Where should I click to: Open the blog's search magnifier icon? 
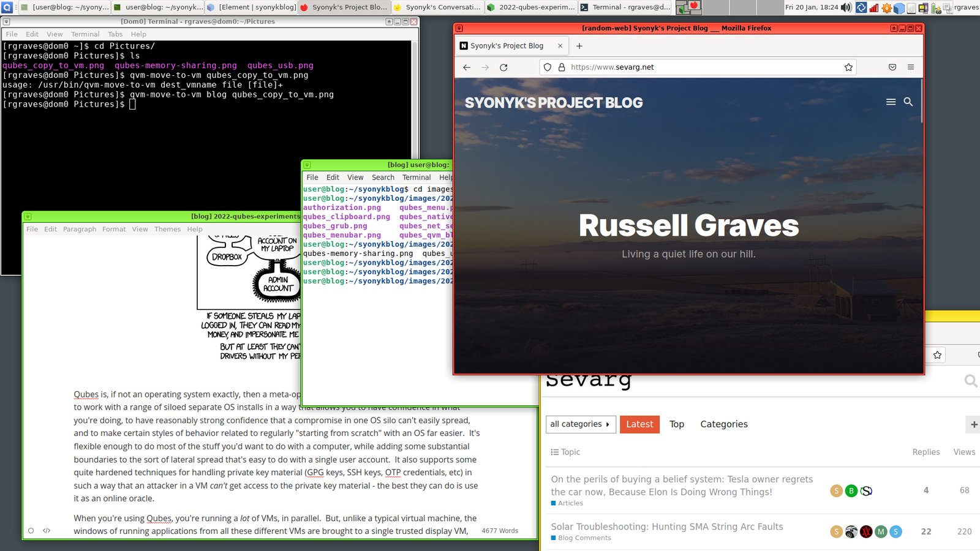pyautogui.click(x=908, y=102)
